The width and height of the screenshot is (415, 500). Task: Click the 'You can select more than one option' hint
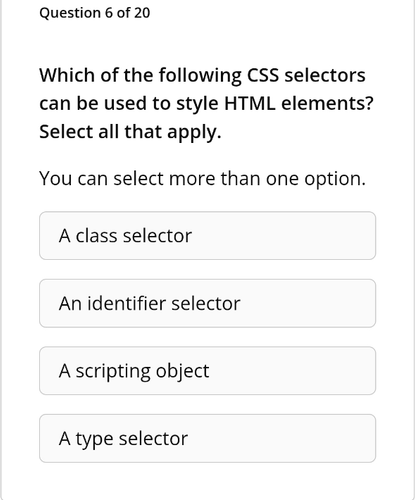tap(202, 179)
